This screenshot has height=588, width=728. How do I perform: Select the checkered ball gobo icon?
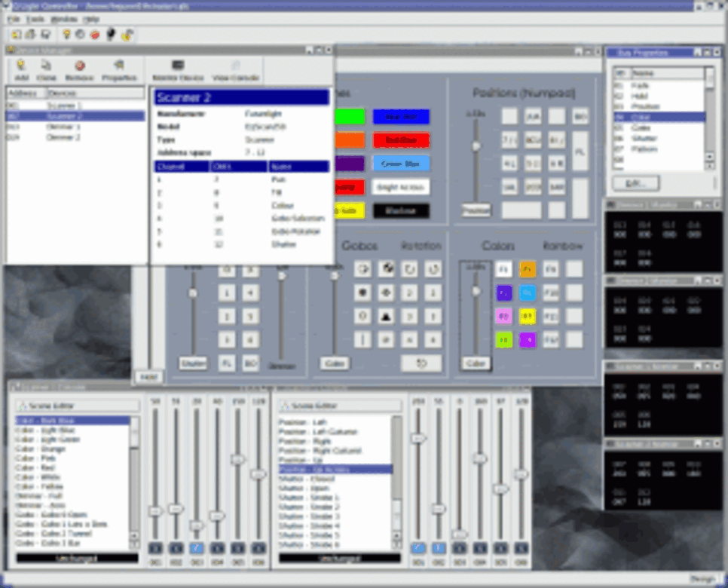(x=387, y=269)
